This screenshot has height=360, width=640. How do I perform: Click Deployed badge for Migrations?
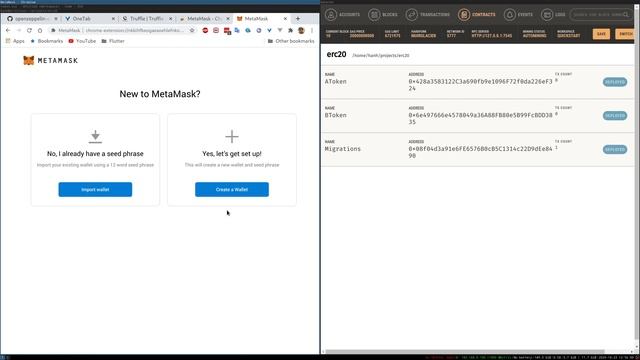(615, 149)
